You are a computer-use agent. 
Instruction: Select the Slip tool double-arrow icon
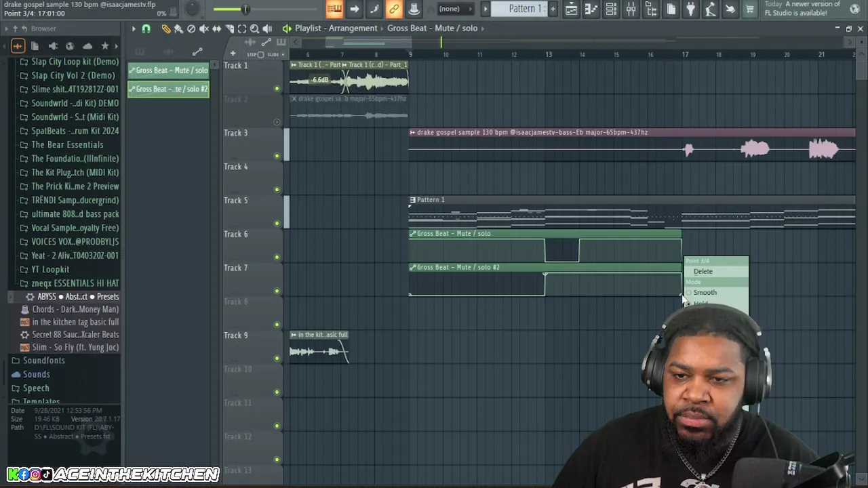217,28
